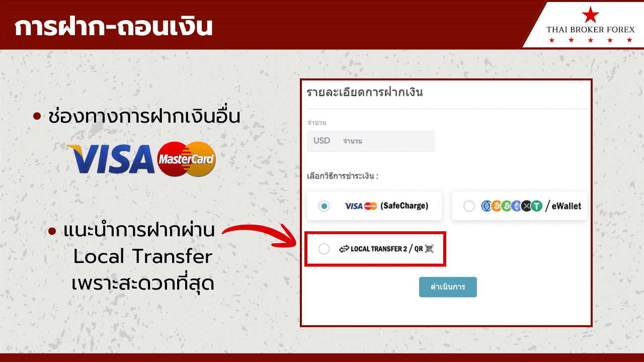Screen dimensions: 644x362
Task: Choose the Local Transfer 2 / QR radio button
Action: click(x=325, y=249)
